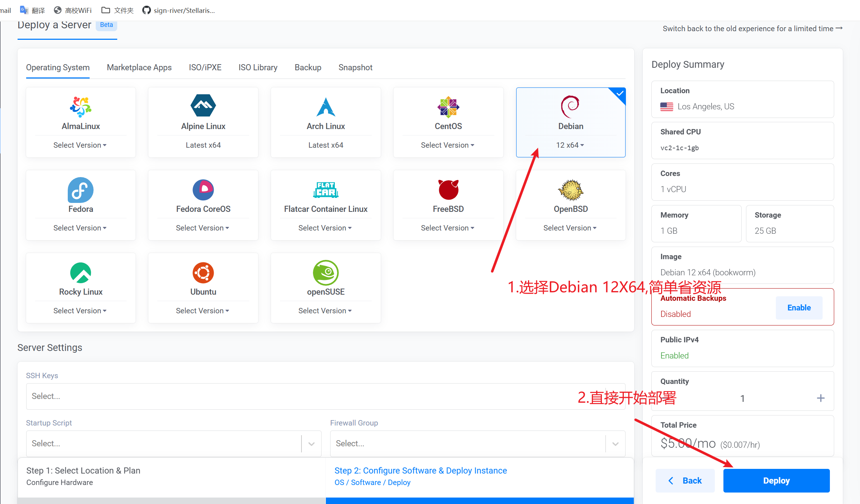
Task: Click the FreeBSD daemon logo
Action: coord(448,189)
